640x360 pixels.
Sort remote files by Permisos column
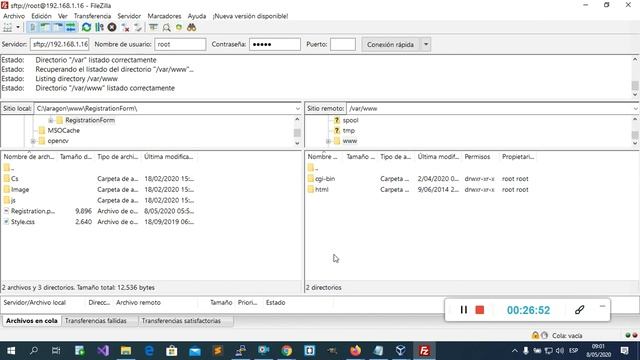click(477, 157)
